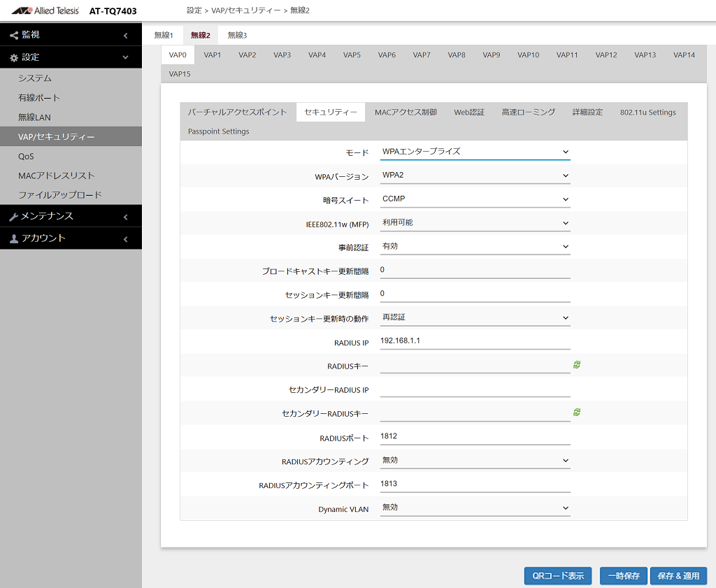Select the VAP2 tab

(x=247, y=55)
